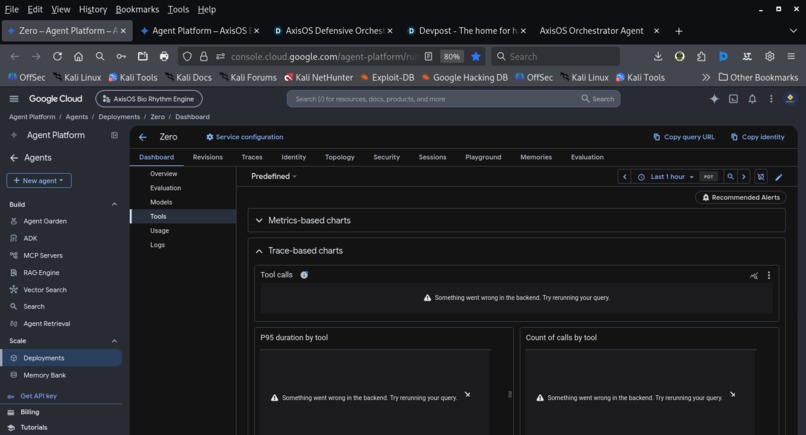Image resolution: width=806 pixels, height=435 pixels.
Task: Select Models in dashboard list
Action: point(161,202)
